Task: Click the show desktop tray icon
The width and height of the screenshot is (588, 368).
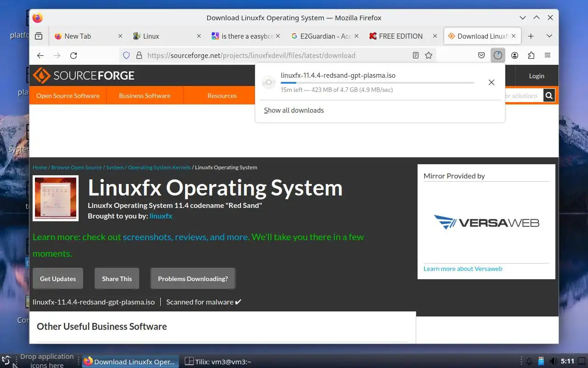Action: pos(582,361)
